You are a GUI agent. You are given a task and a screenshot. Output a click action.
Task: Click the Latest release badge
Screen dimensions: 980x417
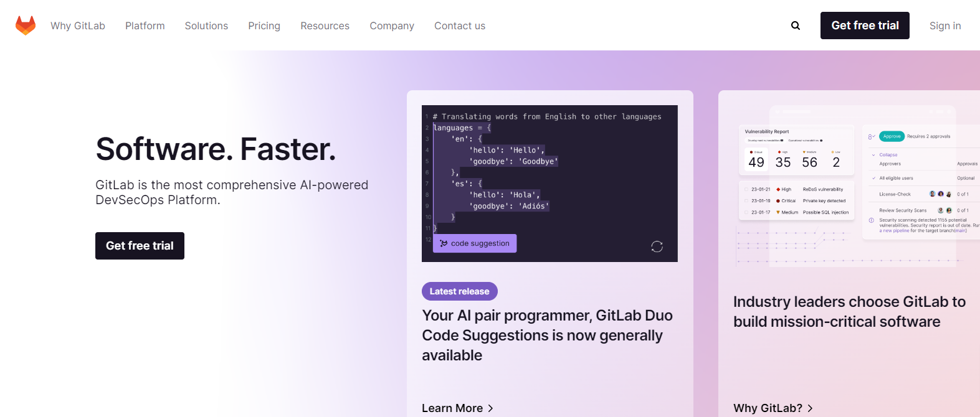[460, 291]
